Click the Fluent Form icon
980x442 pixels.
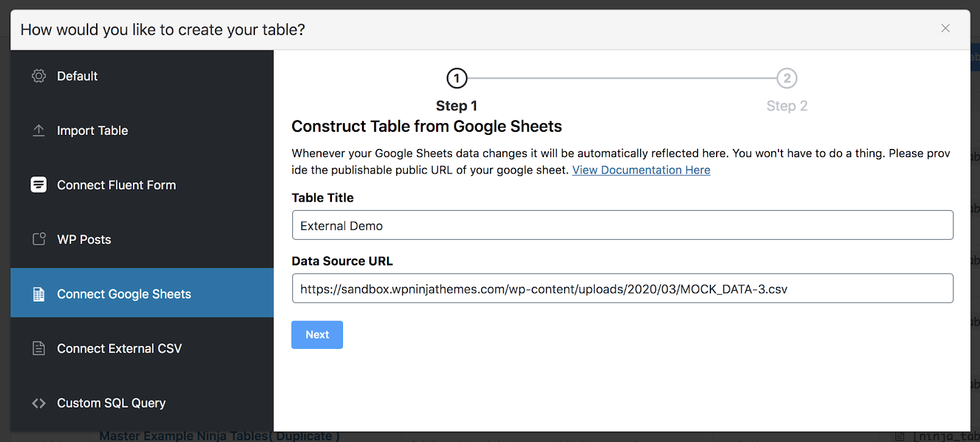39,185
